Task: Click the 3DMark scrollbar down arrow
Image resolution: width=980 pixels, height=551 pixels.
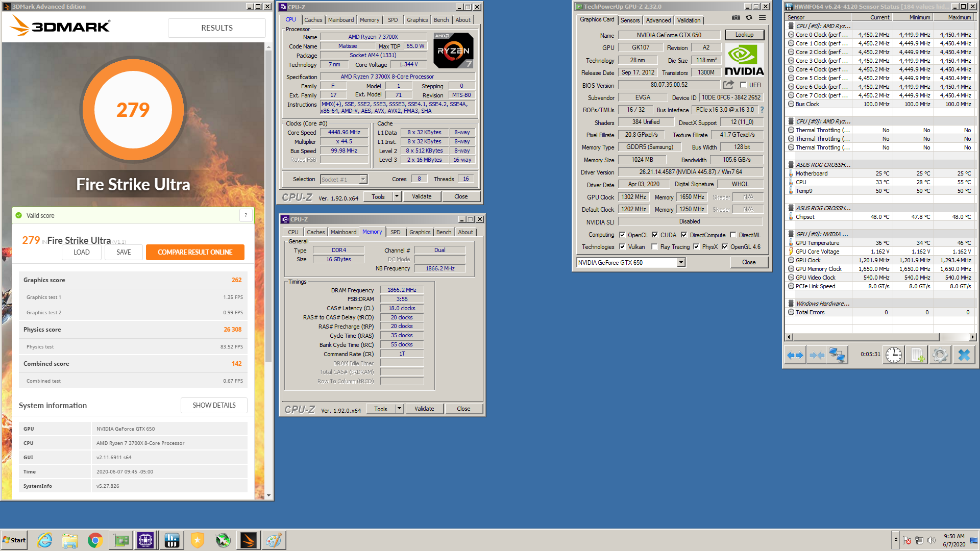Action: [268, 495]
